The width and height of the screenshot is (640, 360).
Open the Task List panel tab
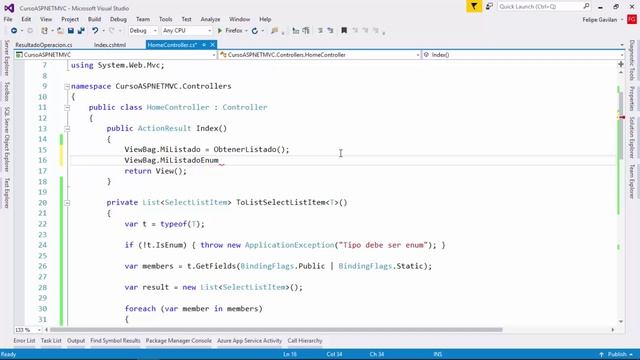[x=51, y=341]
